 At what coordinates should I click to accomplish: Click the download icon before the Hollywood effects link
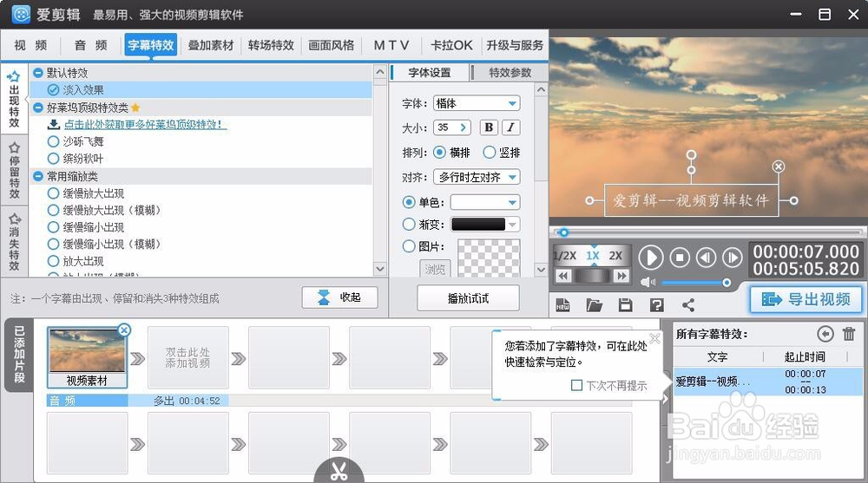pyautogui.click(x=54, y=125)
